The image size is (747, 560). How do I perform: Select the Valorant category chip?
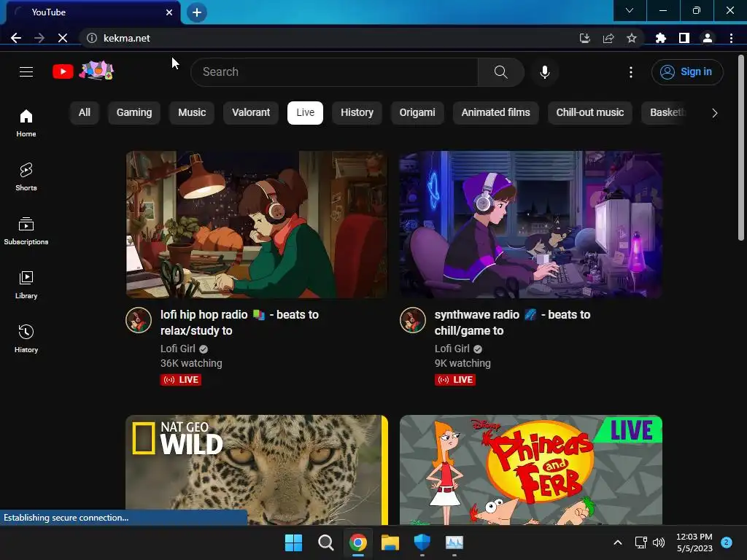[x=251, y=113]
